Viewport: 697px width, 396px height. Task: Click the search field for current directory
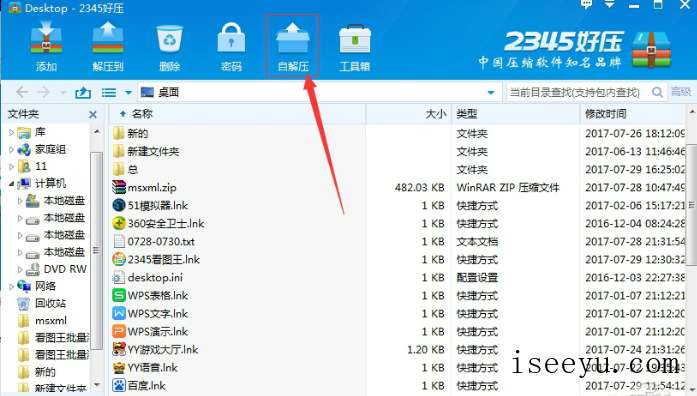coord(576,92)
